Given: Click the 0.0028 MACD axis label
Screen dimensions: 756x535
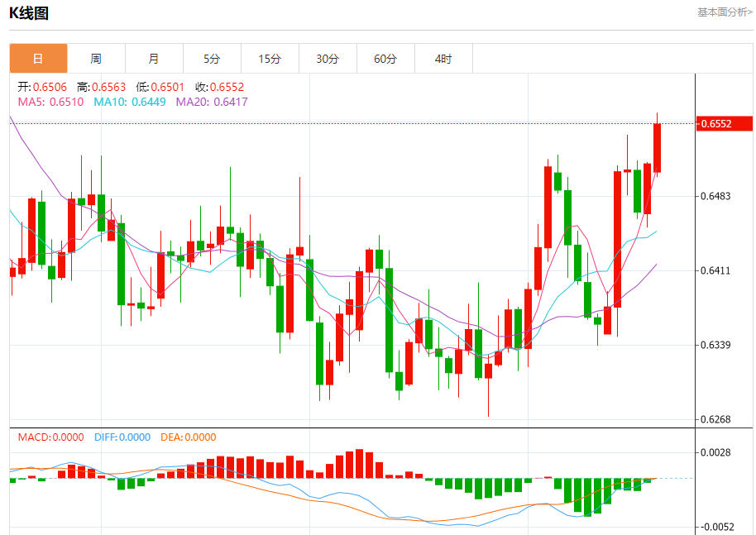Looking at the screenshot, I should [715, 452].
